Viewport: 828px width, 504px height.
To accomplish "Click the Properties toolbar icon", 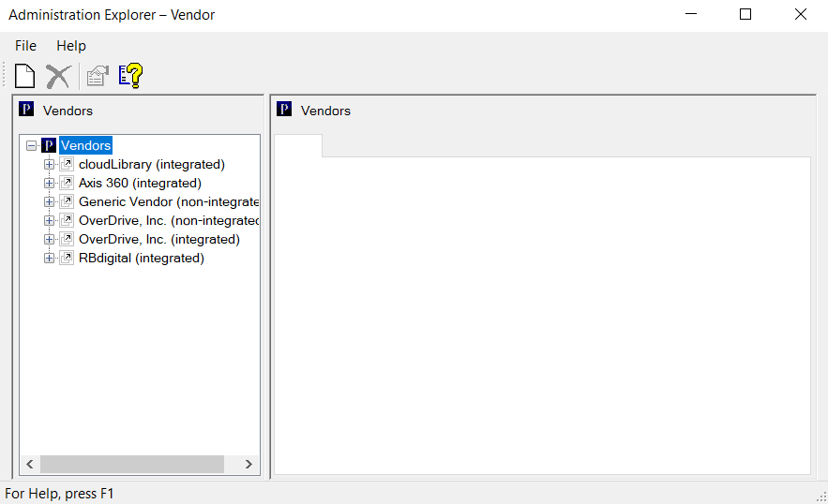I will (x=97, y=76).
